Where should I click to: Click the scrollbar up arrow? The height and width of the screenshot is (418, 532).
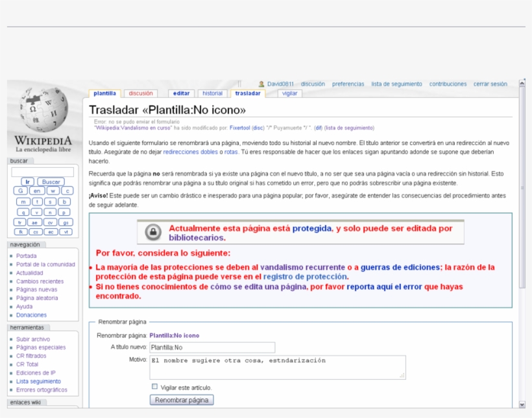pyautogui.click(x=522, y=83)
